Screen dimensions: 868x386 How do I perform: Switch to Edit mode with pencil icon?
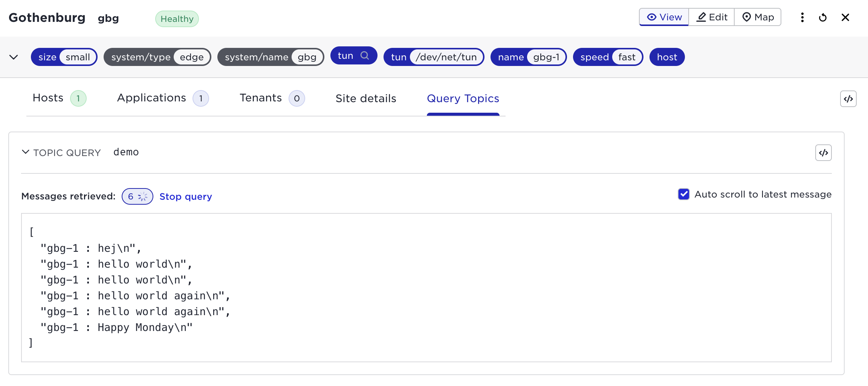[x=711, y=17]
